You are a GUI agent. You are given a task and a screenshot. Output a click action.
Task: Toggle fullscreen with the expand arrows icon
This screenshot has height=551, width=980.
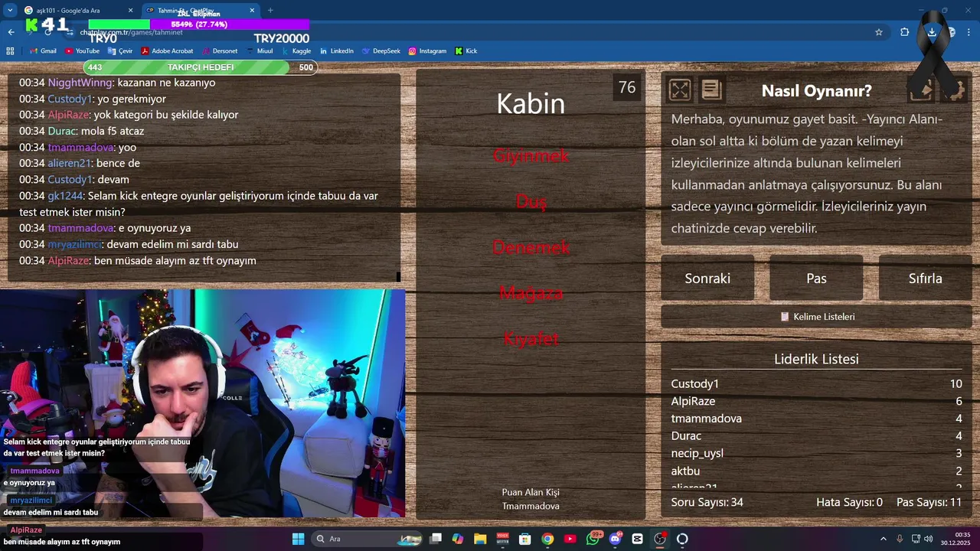click(680, 90)
